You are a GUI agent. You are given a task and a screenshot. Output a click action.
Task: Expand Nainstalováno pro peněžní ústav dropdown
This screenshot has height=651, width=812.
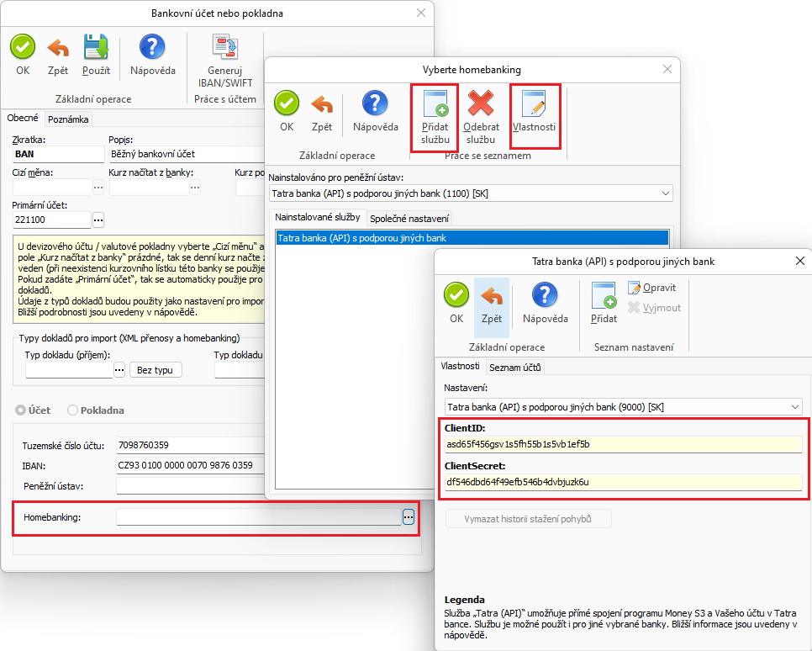point(666,193)
